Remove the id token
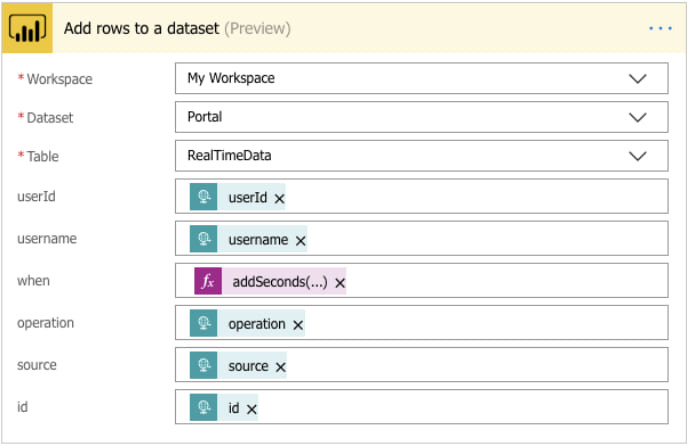The height and width of the screenshot is (445, 689). coord(252,409)
